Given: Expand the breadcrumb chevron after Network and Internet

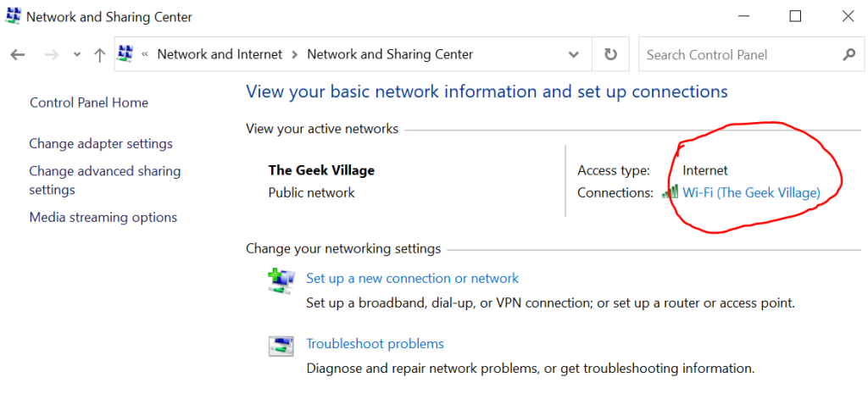Looking at the screenshot, I should pos(295,54).
